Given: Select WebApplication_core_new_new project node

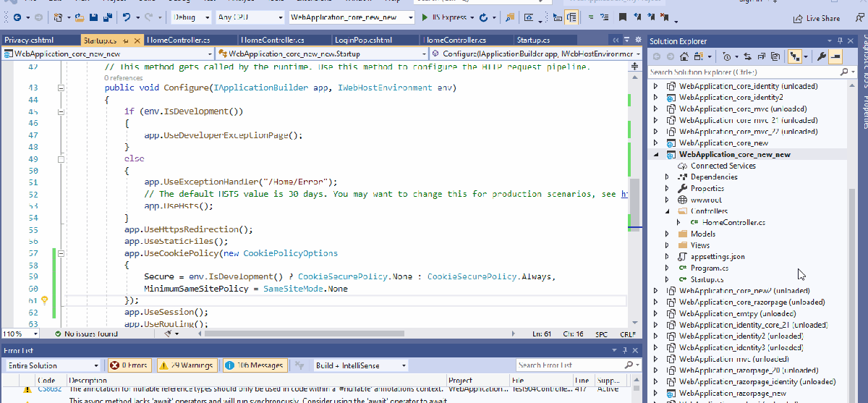Looking at the screenshot, I should tap(734, 154).
